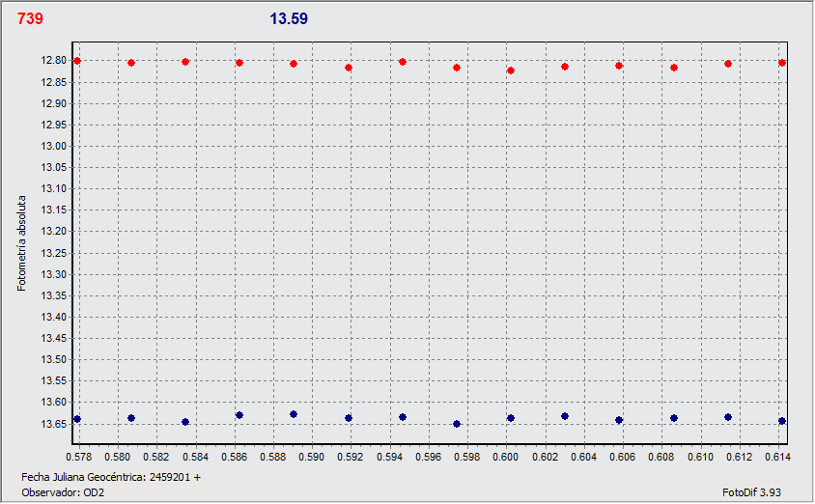Click x-axis label 0.598

[x=467, y=457]
